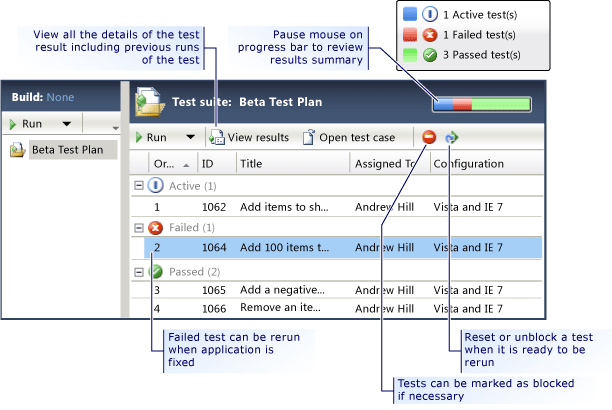Click the Test suite header folder icon
612x410 pixels.
[x=149, y=102]
